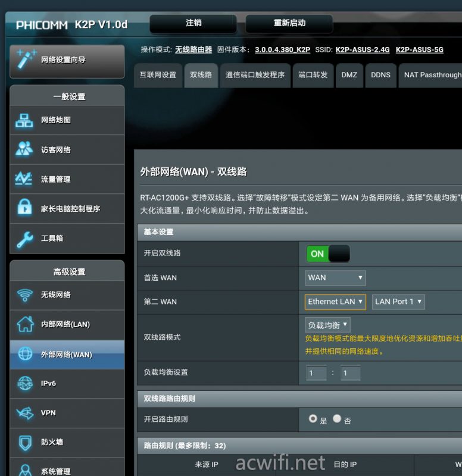Select 是 for enabling routing rules
This screenshot has width=462, height=476.
(x=313, y=419)
